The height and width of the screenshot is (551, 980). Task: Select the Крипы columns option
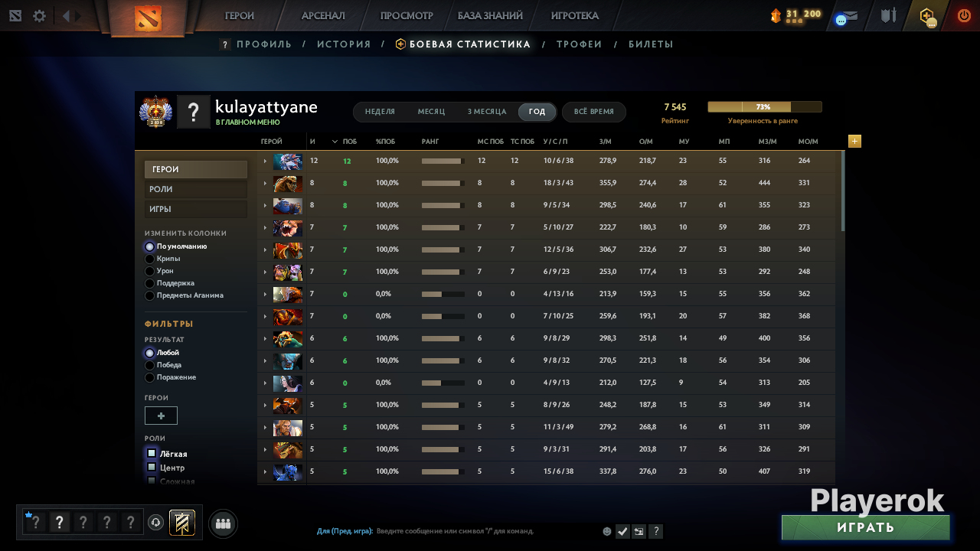tap(163, 259)
